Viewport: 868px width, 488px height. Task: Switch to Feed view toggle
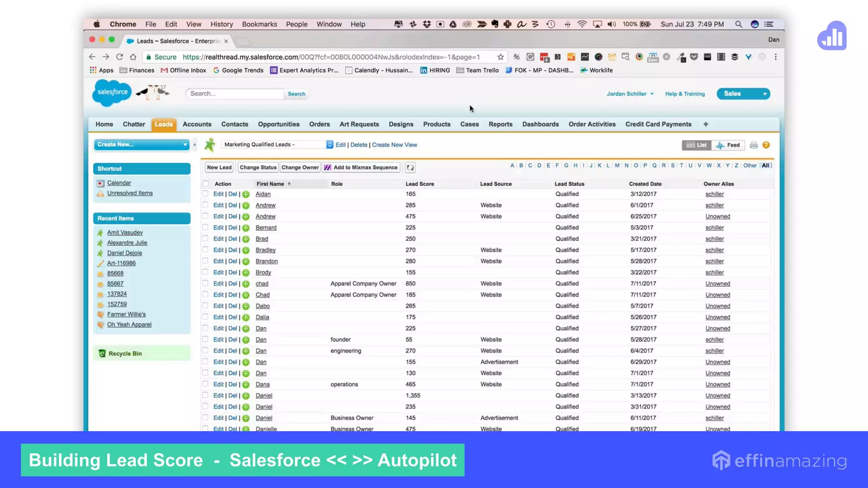[728, 145]
